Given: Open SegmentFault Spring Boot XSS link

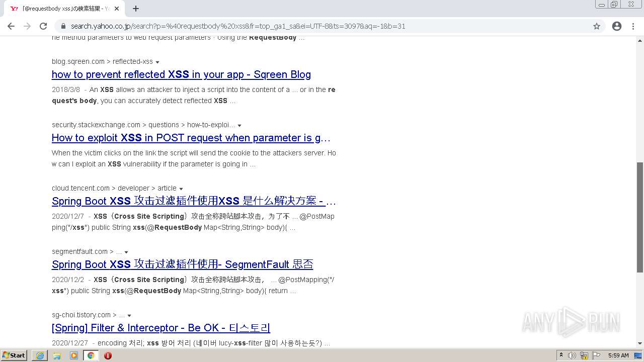Looking at the screenshot, I should (x=182, y=264).
